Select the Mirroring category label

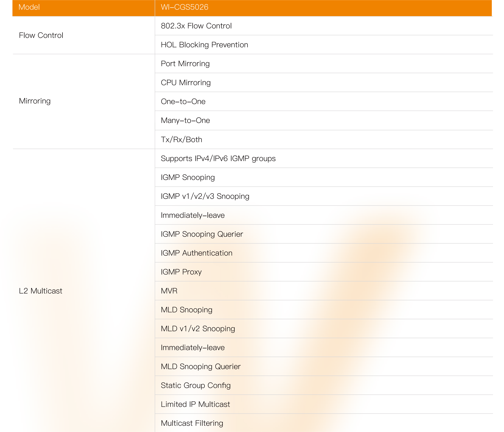tap(35, 101)
